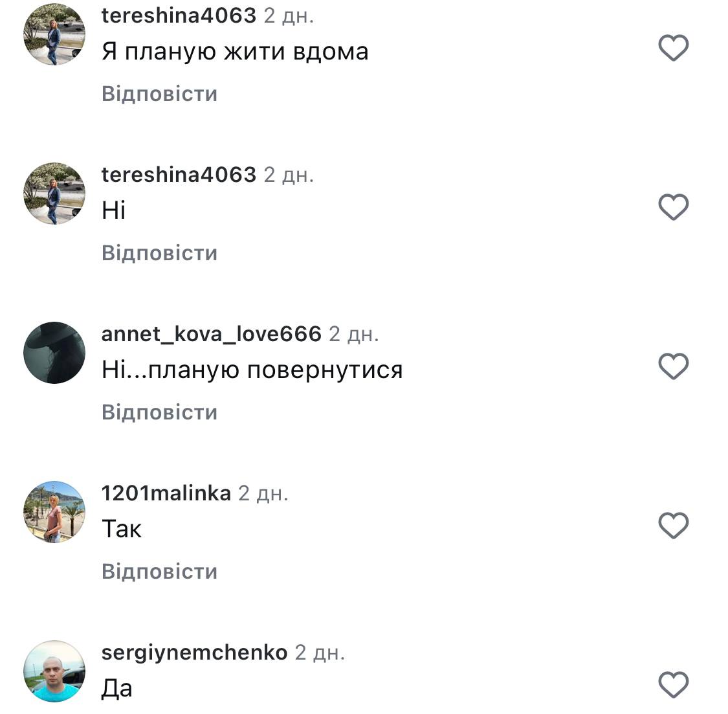Screen dimensions: 728x714
Task: Like tereshina4063's "Ні" comment
Action: (673, 206)
